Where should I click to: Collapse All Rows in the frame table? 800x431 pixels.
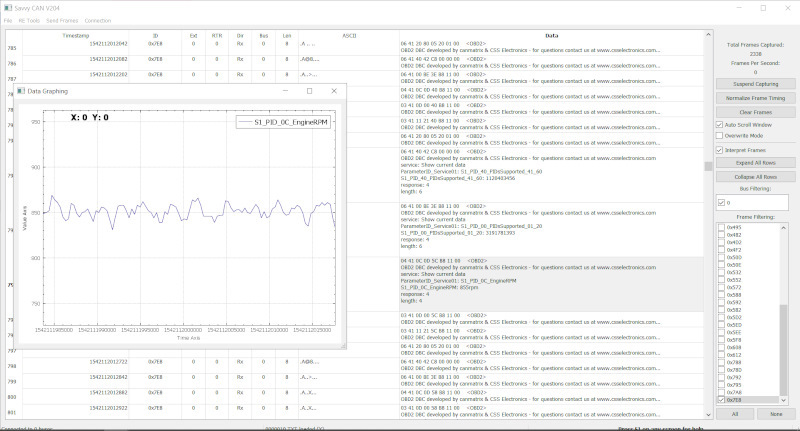tap(755, 175)
